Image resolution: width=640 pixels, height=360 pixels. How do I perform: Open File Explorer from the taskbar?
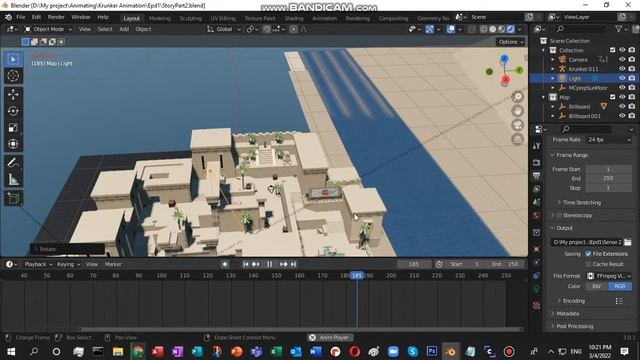(118, 351)
